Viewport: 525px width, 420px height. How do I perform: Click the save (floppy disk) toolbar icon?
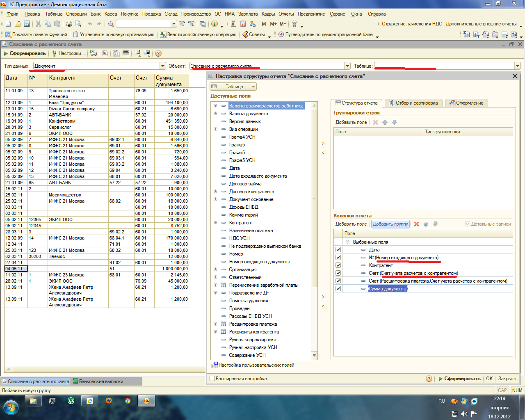27,24
